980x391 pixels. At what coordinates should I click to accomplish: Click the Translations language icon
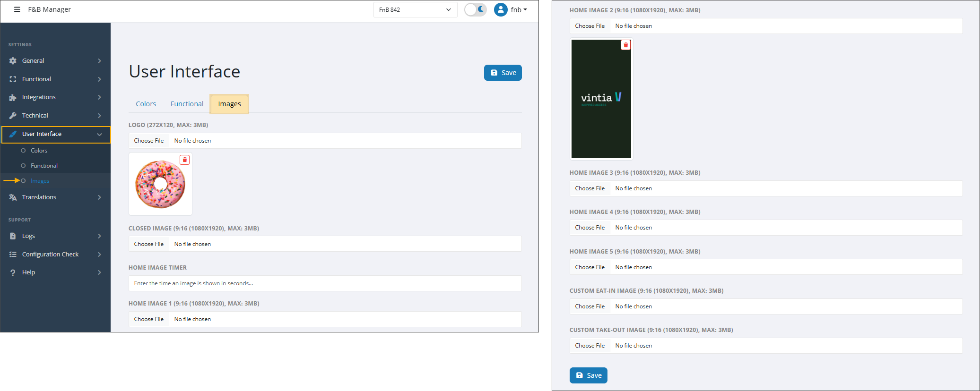[x=13, y=197]
